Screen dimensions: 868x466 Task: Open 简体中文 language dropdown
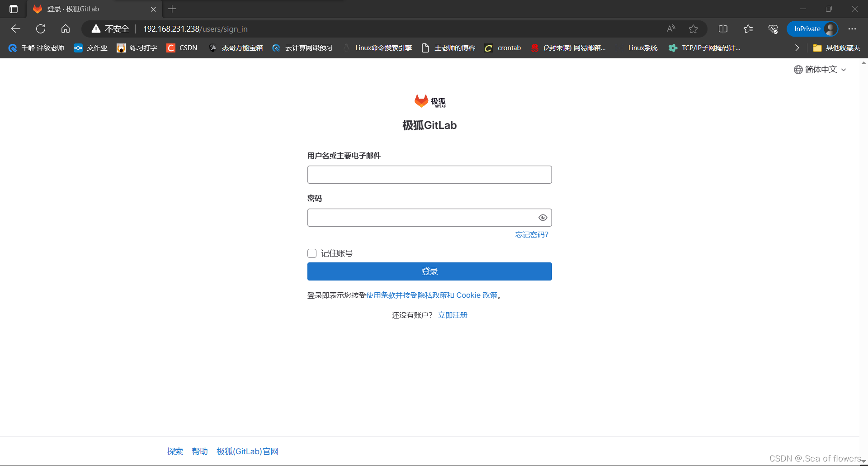point(820,70)
